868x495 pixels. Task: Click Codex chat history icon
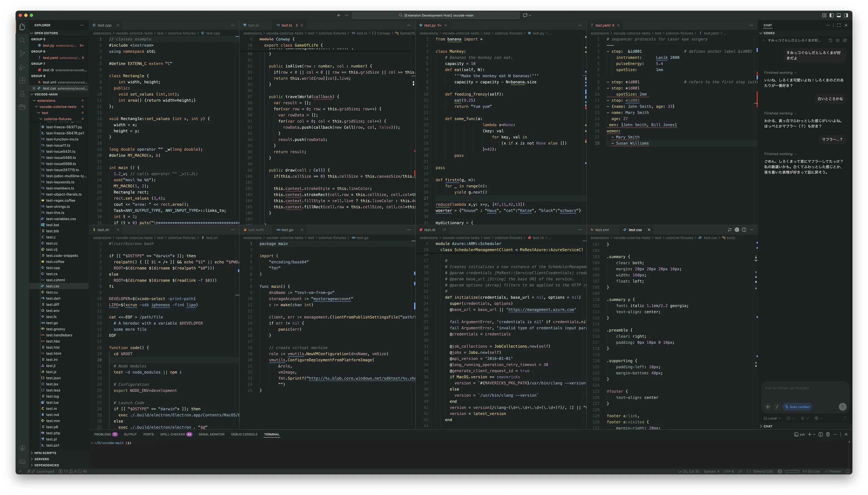tap(830, 40)
